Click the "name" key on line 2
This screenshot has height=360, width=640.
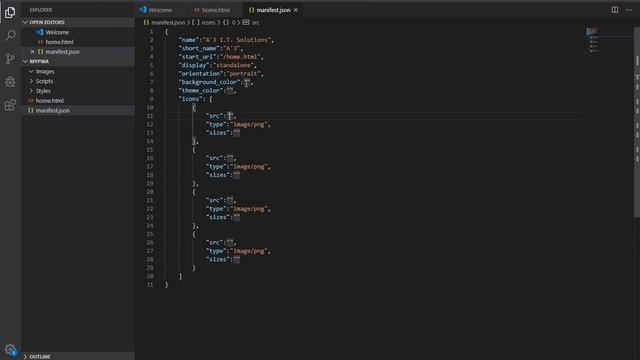188,40
